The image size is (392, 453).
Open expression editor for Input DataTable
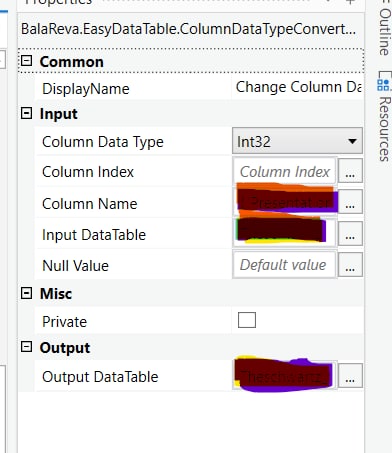[x=350, y=233]
